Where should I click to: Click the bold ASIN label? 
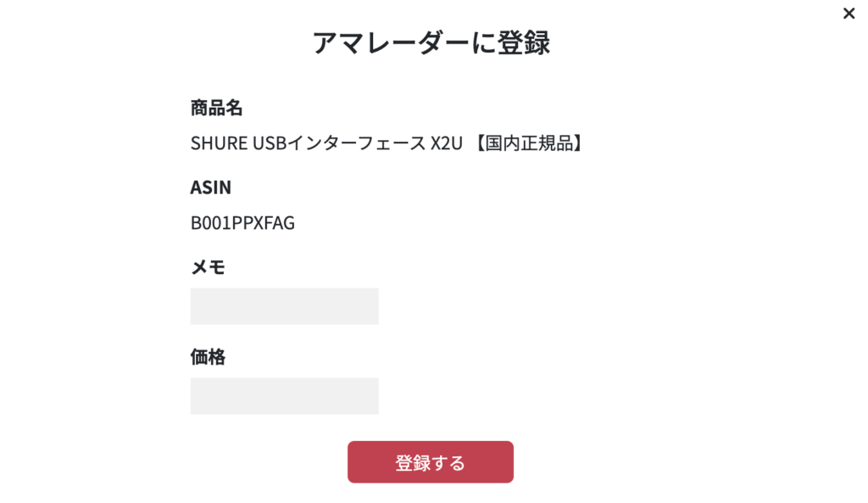[x=210, y=187]
